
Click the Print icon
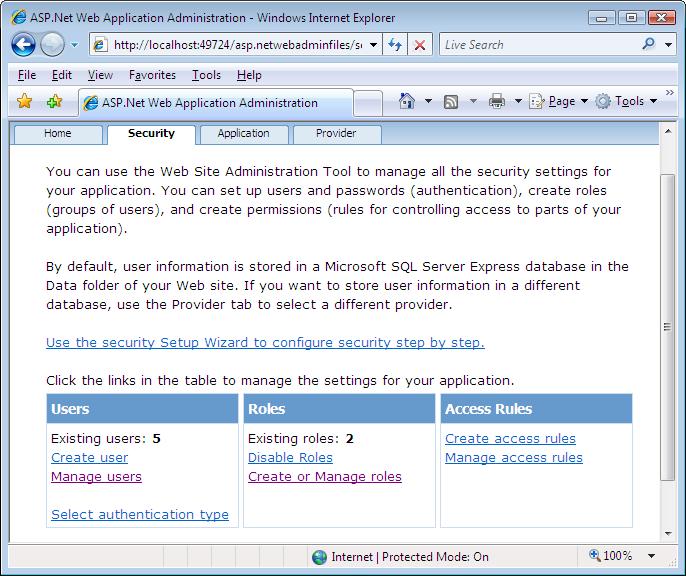[x=497, y=101]
